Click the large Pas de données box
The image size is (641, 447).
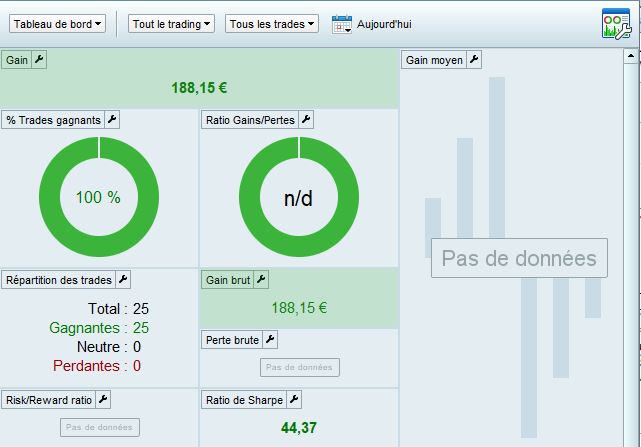pos(519,258)
